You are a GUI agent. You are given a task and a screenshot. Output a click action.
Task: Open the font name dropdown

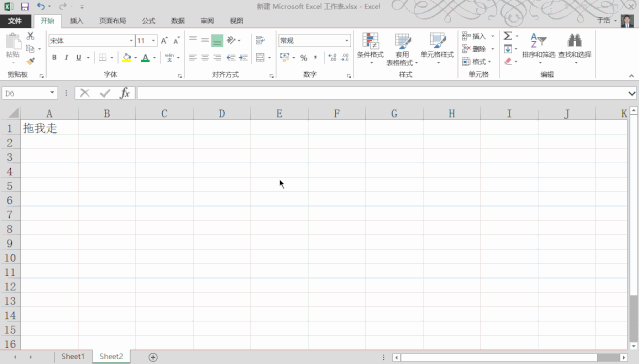131,41
